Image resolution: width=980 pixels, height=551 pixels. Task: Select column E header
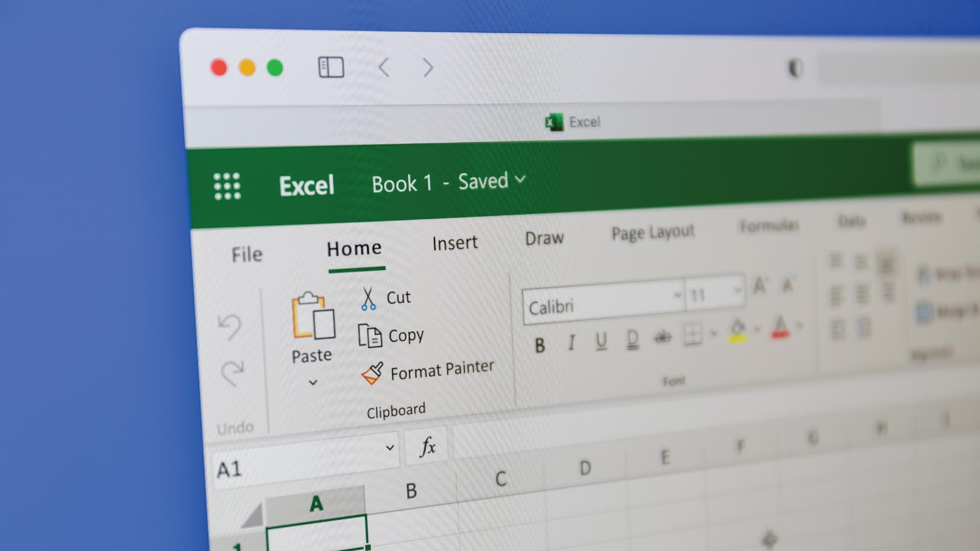[665, 457]
